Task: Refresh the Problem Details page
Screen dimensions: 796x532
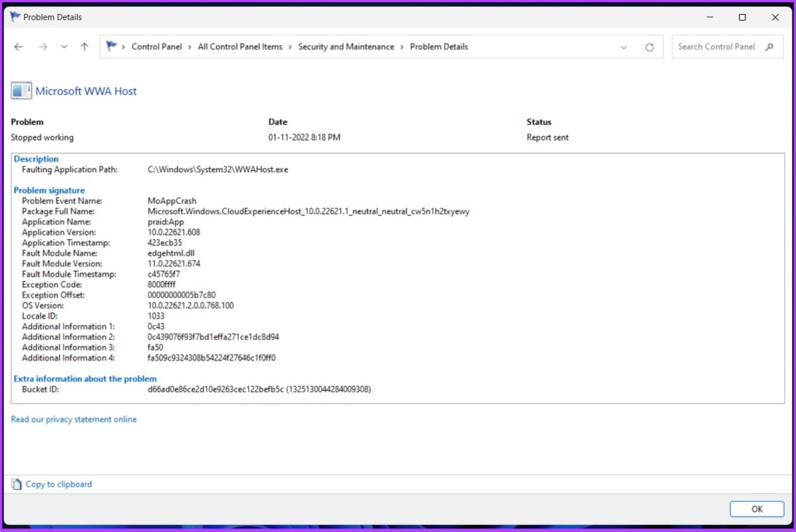Action: click(x=649, y=47)
